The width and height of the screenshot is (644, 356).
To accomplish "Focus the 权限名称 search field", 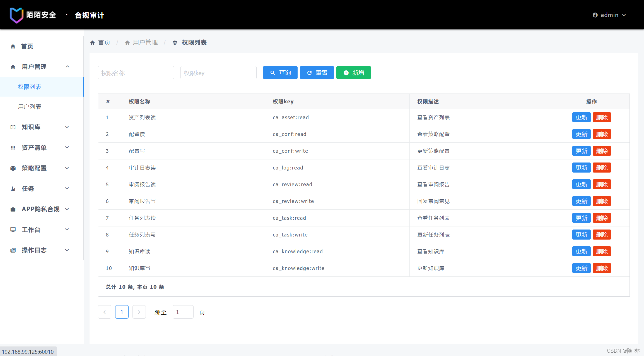I will (x=136, y=73).
